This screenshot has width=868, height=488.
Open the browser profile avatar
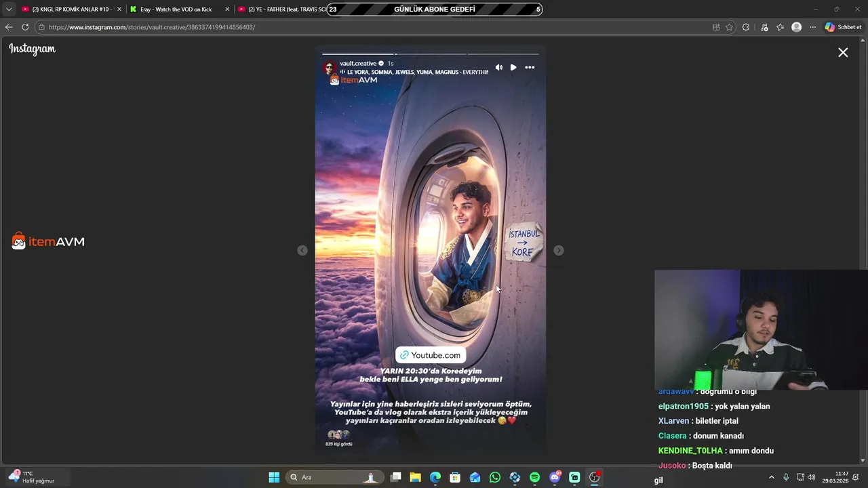pyautogui.click(x=797, y=27)
